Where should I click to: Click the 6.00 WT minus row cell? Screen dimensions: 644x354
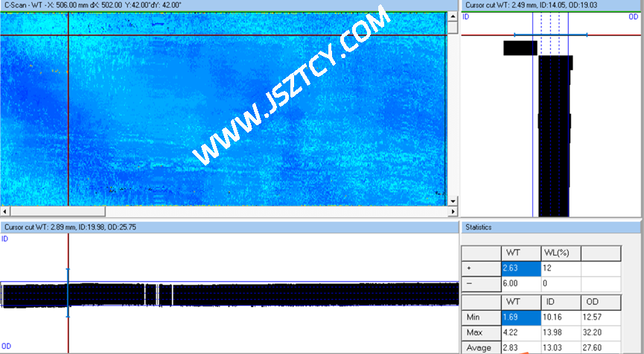coord(519,284)
